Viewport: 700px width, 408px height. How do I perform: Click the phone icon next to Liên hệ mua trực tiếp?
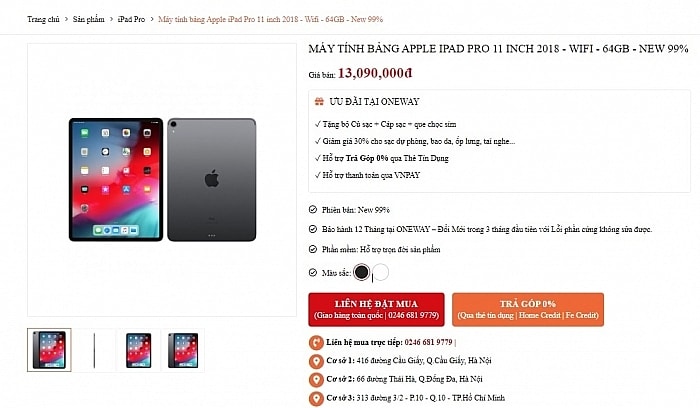[316, 342]
